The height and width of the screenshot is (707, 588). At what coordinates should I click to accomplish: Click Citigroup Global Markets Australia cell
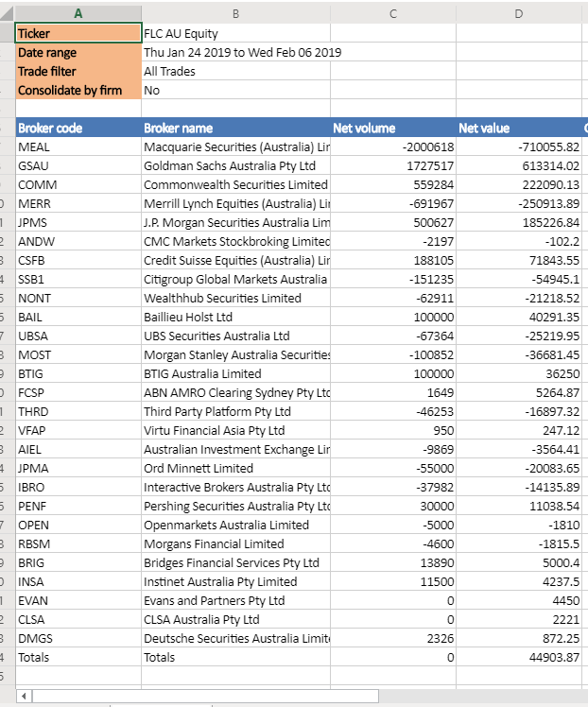[235, 280]
